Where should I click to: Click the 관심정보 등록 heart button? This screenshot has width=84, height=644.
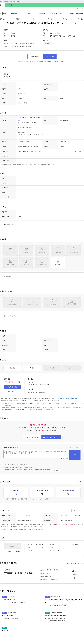35,57
